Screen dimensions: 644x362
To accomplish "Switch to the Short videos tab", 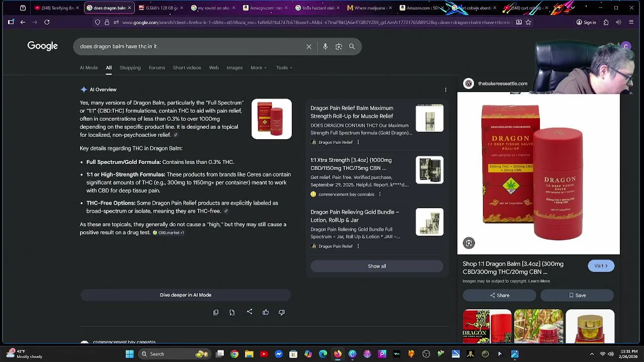I will (x=187, y=68).
